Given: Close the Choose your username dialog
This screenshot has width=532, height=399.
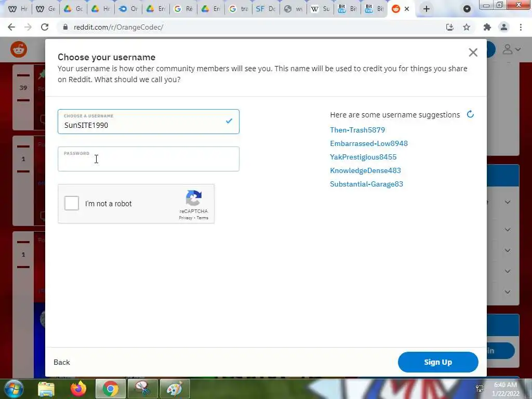Looking at the screenshot, I should pos(473,52).
